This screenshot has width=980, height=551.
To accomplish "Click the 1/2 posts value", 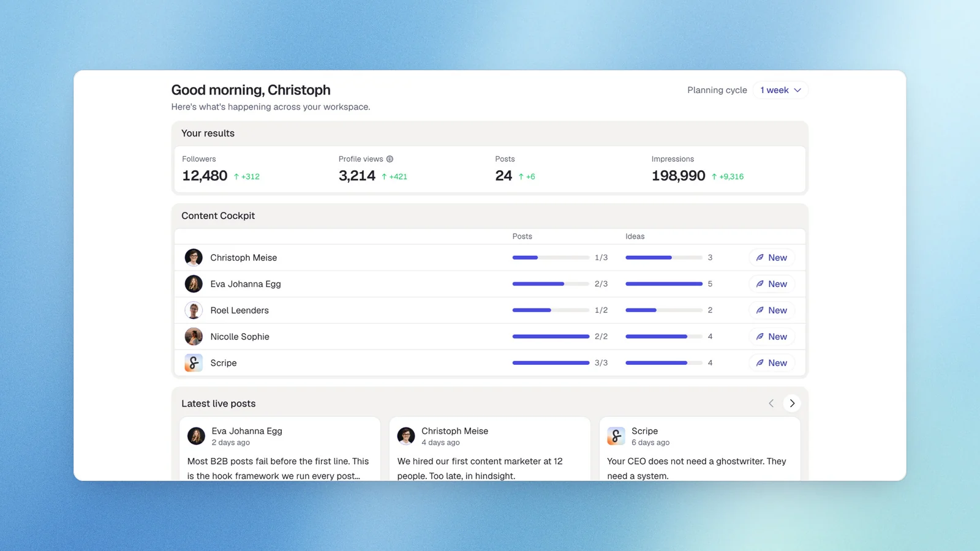I will 601,310.
